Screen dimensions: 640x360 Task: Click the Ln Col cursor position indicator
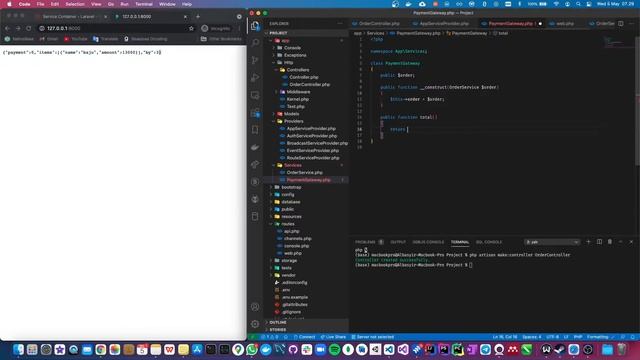pyautogui.click(x=505, y=337)
